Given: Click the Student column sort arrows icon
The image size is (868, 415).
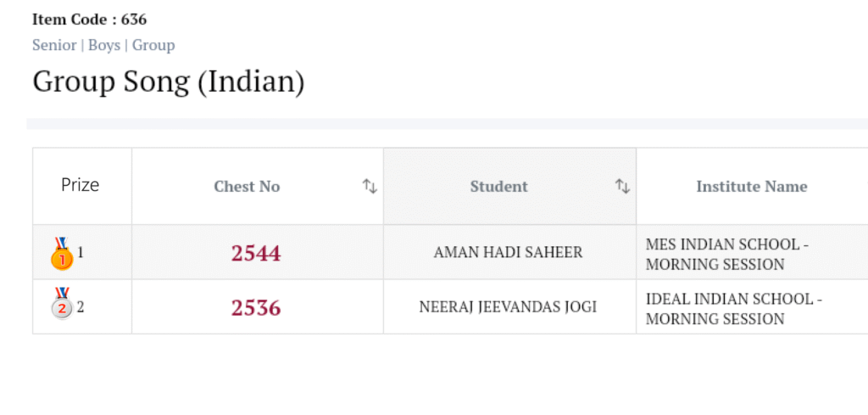Looking at the screenshot, I should pyautogui.click(x=622, y=186).
